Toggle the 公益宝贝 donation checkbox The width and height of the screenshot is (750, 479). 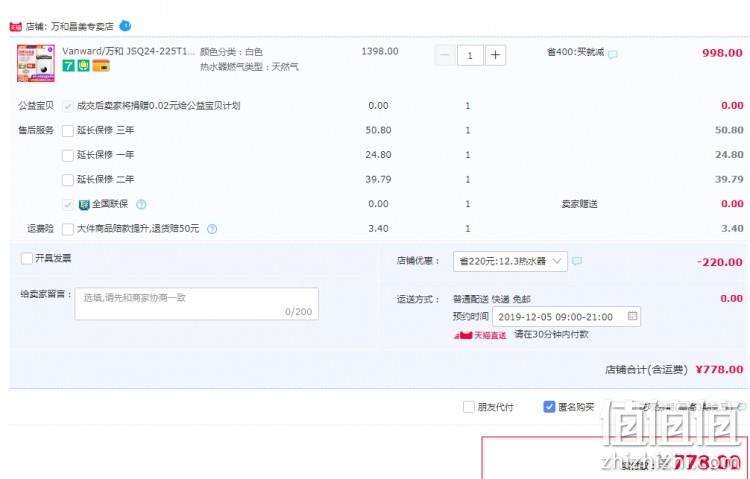click(68, 106)
